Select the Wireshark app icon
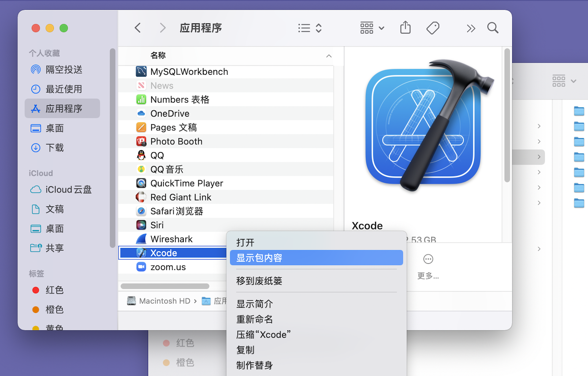This screenshot has height=376, width=588. (x=141, y=239)
